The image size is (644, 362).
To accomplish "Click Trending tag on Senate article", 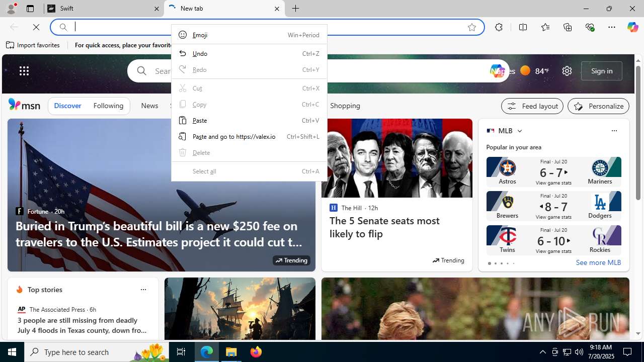I will pyautogui.click(x=448, y=260).
